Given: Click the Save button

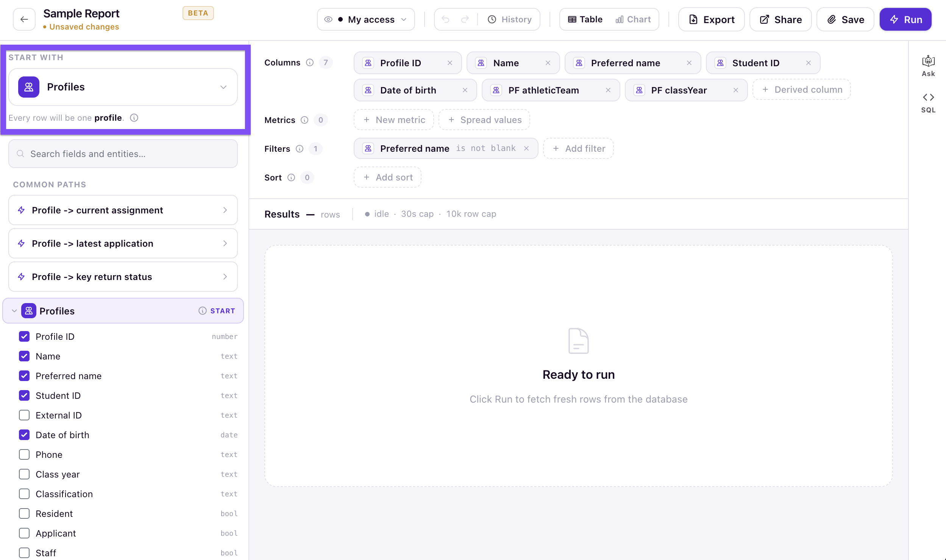Looking at the screenshot, I should coord(845,19).
